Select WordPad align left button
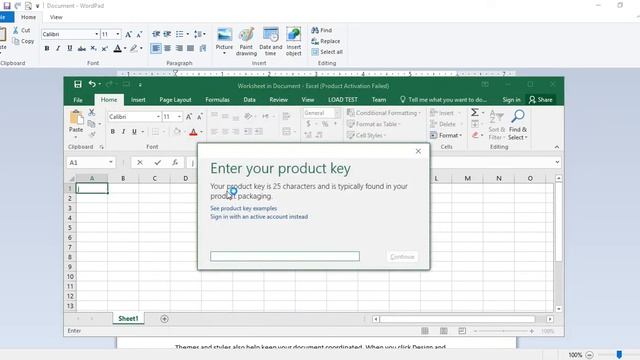The height and width of the screenshot is (360, 640). click(156, 49)
